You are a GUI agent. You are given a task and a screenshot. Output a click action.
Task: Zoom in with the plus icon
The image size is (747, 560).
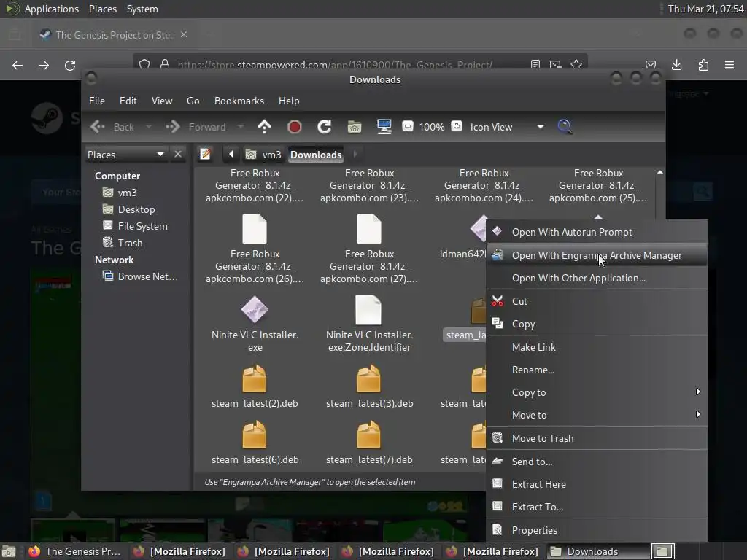click(457, 127)
